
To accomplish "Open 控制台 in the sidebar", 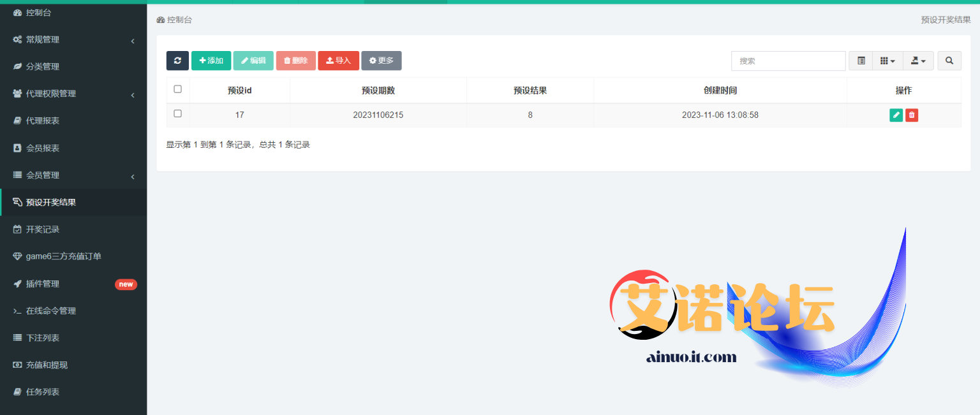I will click(73, 12).
